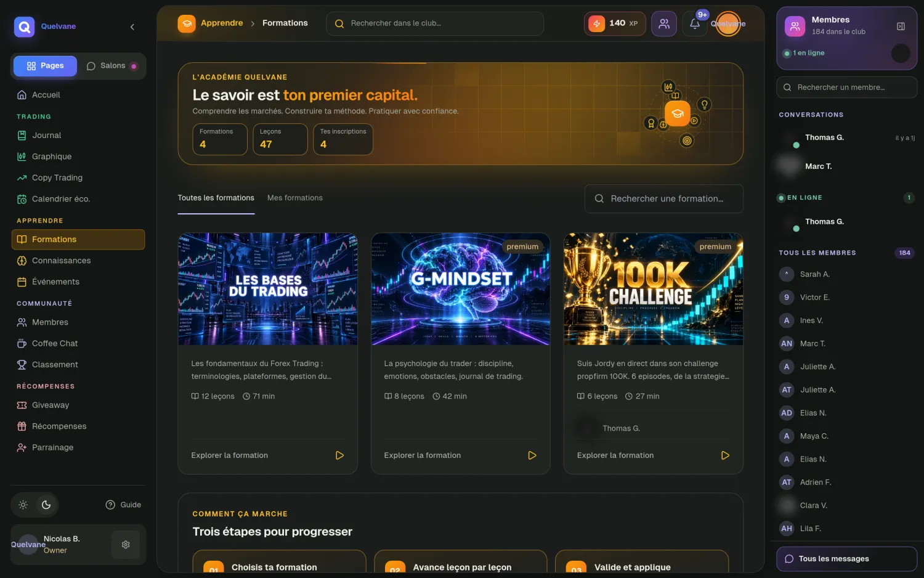Click the Classement trophy icon
The height and width of the screenshot is (578, 924).
pyautogui.click(x=22, y=365)
